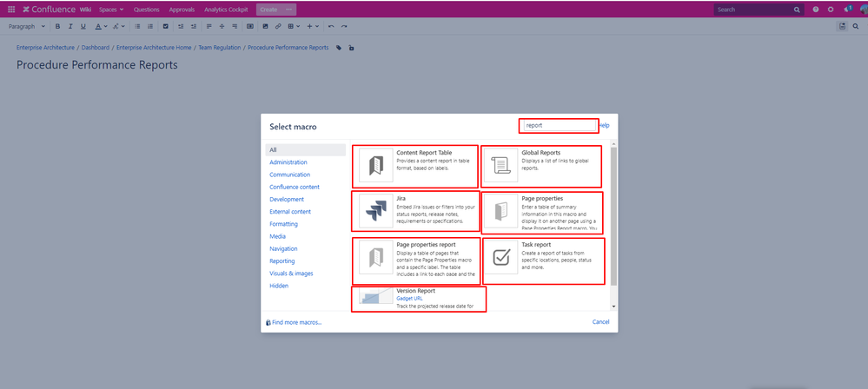Image resolution: width=868 pixels, height=389 pixels.
Task: Select the Hidden macro category
Action: point(278,286)
